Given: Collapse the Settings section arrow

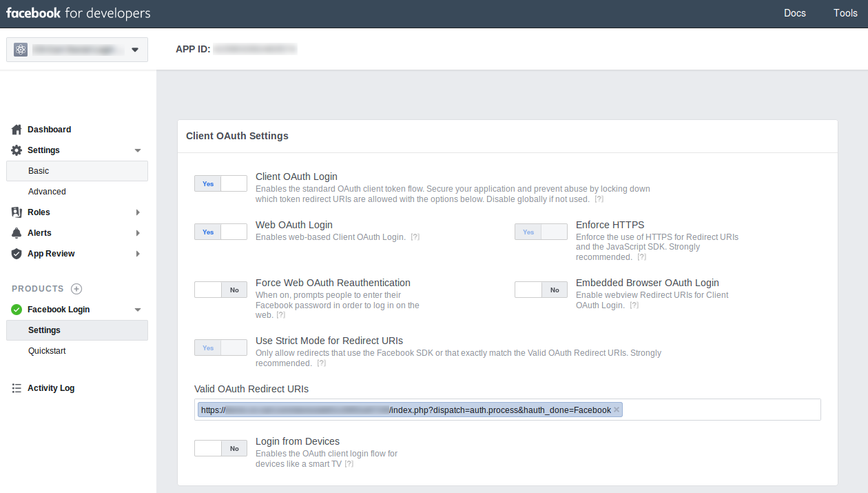Looking at the screenshot, I should click(x=138, y=150).
